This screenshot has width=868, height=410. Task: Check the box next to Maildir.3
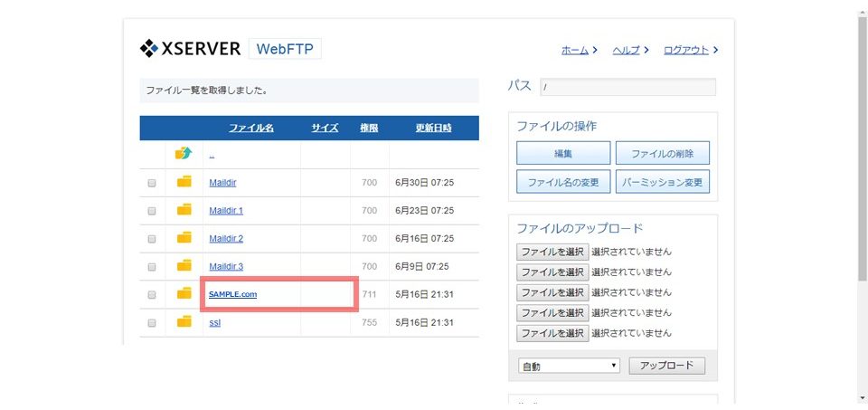click(x=152, y=267)
